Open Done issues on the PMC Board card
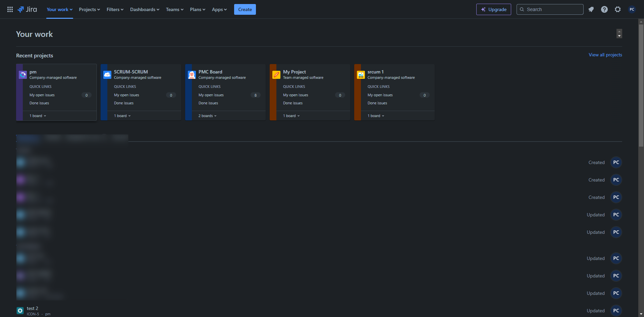The width and height of the screenshot is (644, 317). tap(208, 103)
